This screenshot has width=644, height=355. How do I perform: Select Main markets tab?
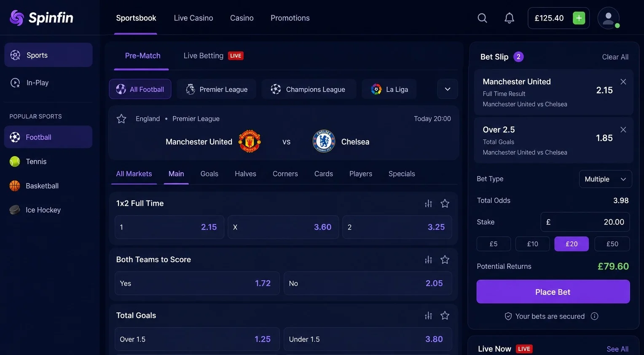click(x=176, y=174)
